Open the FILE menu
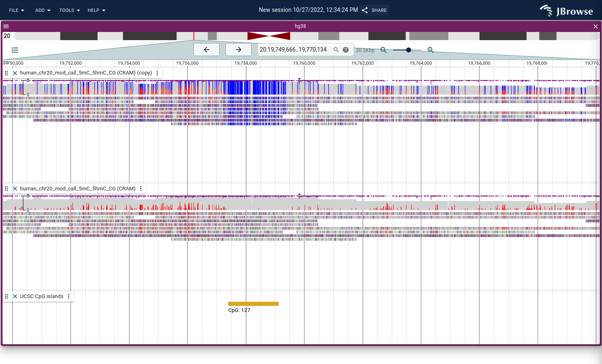 pyautogui.click(x=16, y=10)
